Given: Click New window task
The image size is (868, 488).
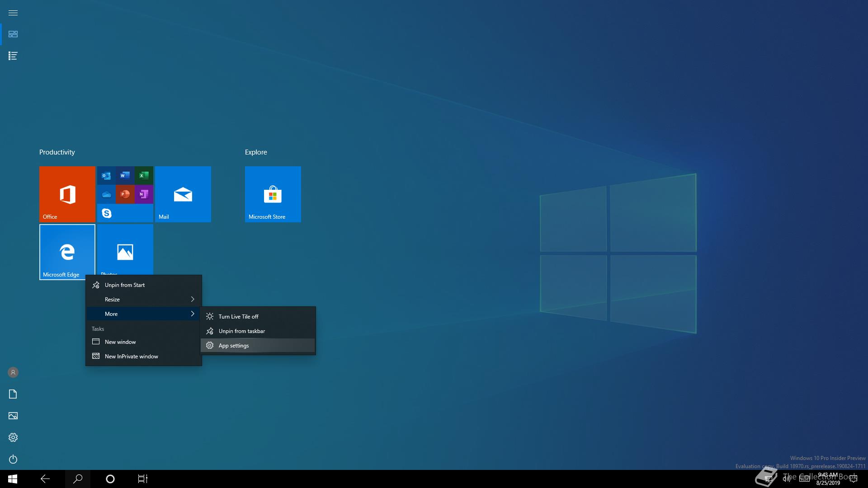Looking at the screenshot, I should point(120,342).
